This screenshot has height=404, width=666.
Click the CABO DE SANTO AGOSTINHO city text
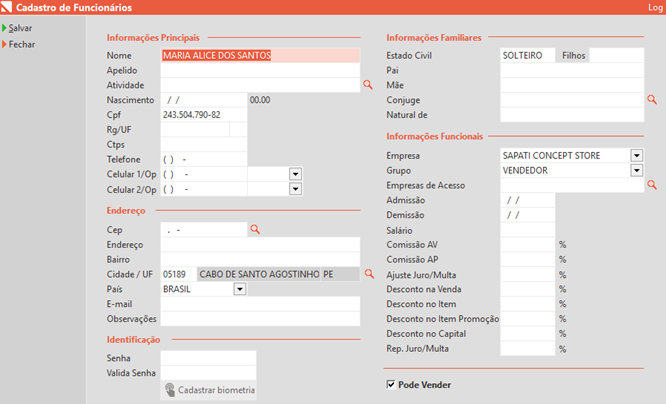coord(259,274)
